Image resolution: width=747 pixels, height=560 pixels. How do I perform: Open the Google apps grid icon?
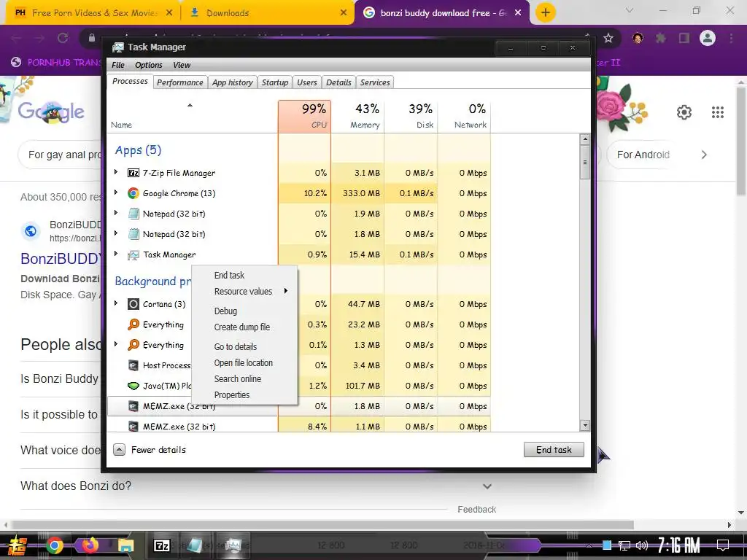718,112
